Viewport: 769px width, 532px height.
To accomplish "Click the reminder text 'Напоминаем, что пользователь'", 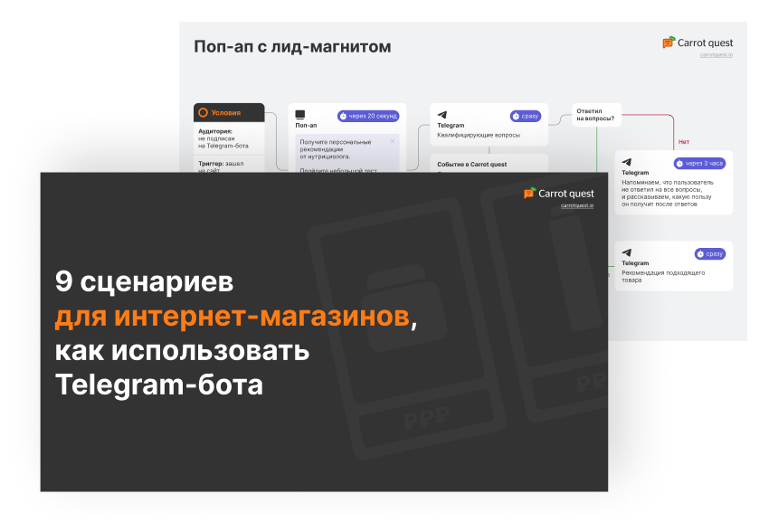I will click(668, 183).
